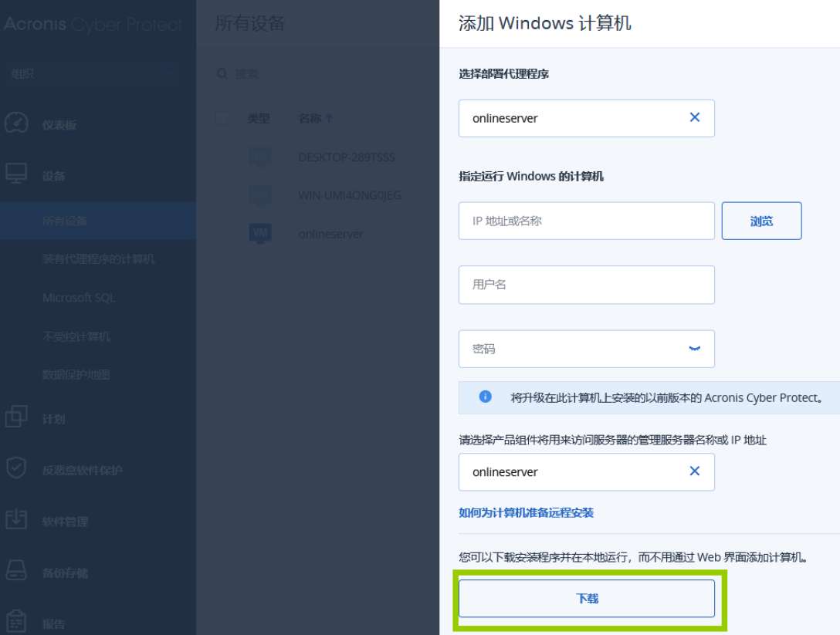This screenshot has width=840, height=635.
Task: Open the 仪表板 dashboard gauge icon
Action: pos(16,123)
